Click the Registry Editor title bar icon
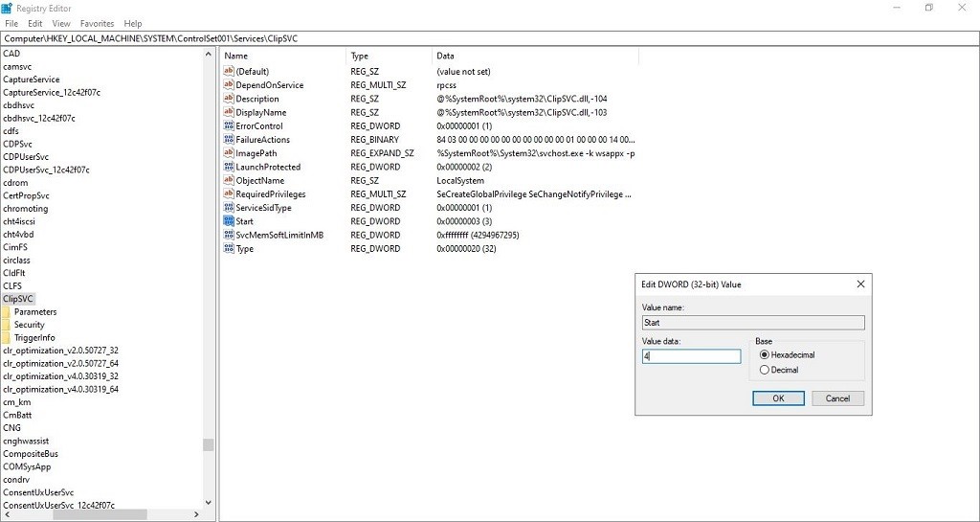 (7, 8)
